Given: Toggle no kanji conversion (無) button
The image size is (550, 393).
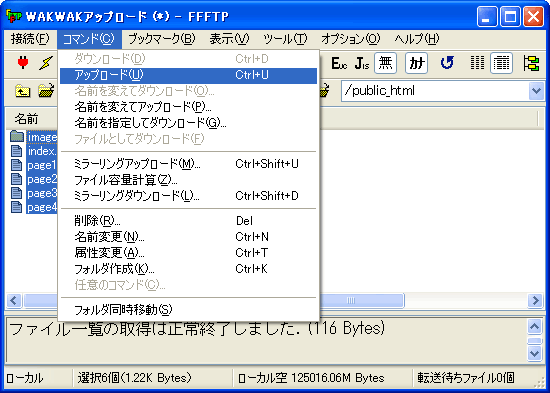Looking at the screenshot, I should pyautogui.click(x=385, y=63).
